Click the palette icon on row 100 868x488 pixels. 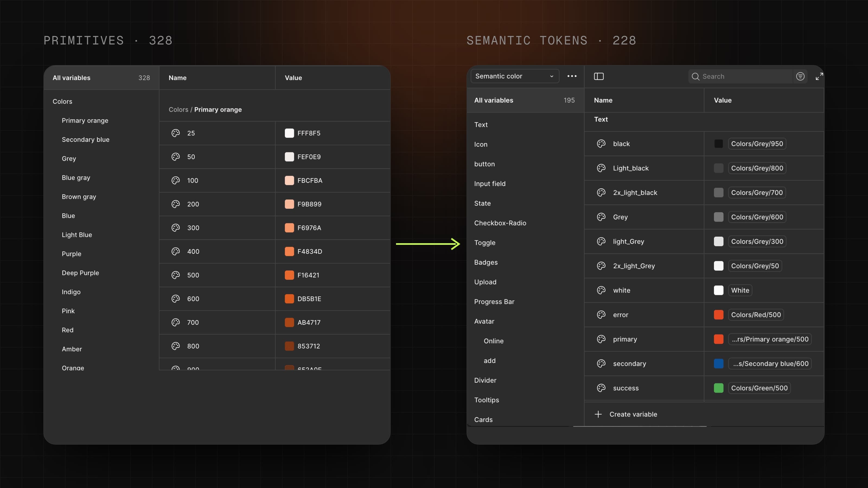(175, 181)
